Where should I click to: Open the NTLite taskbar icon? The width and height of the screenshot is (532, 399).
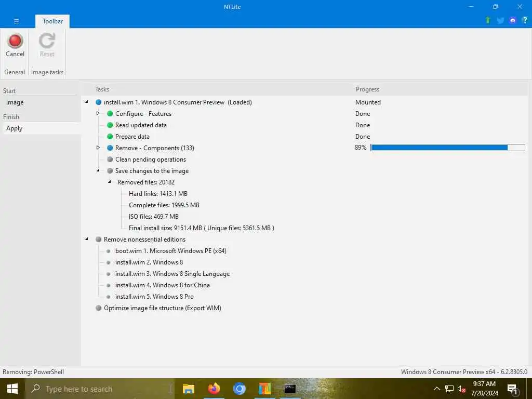264,389
